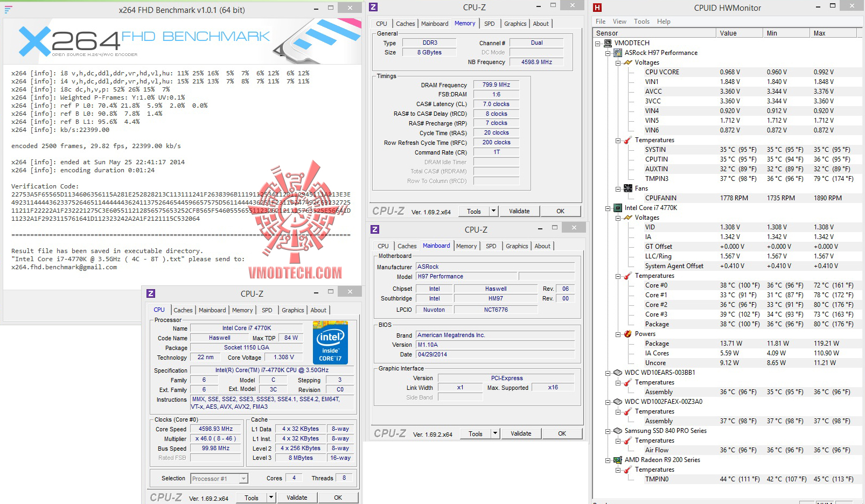This screenshot has width=865, height=504.
Task: Open the Tools dropdown arrow in CPU-Z CPU window
Action: (x=271, y=498)
